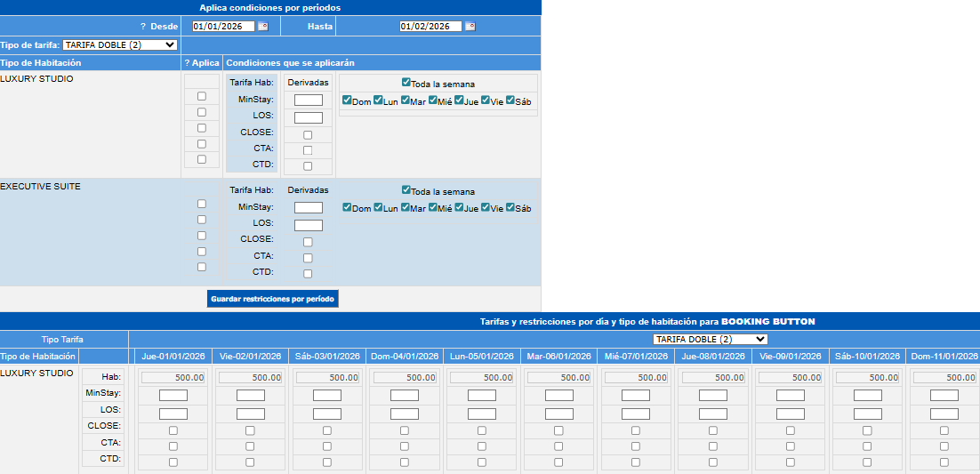Viewport: 980px width, 474px height.
Task: Enable CLOSE derivadas for Luxury Studio
Action: pyautogui.click(x=308, y=135)
